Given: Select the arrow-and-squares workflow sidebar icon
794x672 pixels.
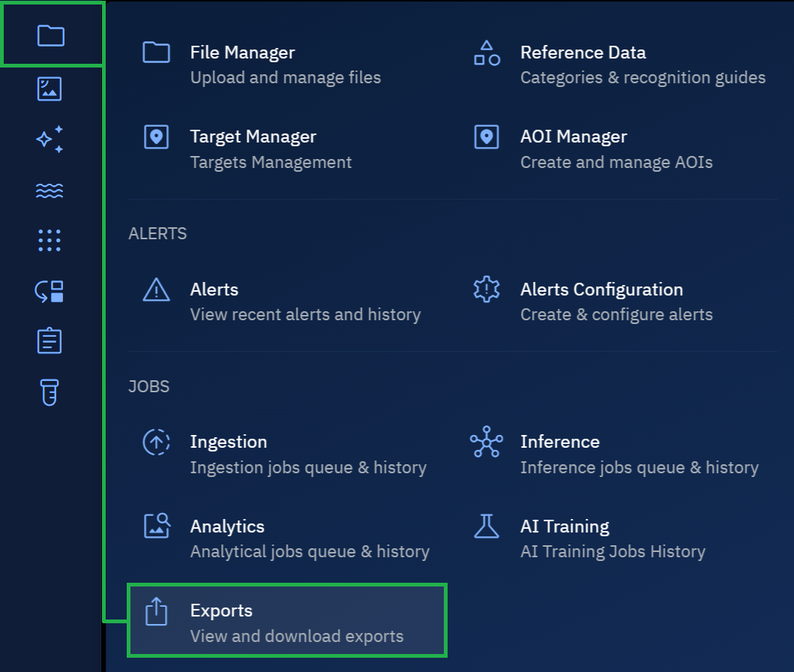Looking at the screenshot, I should (x=49, y=291).
